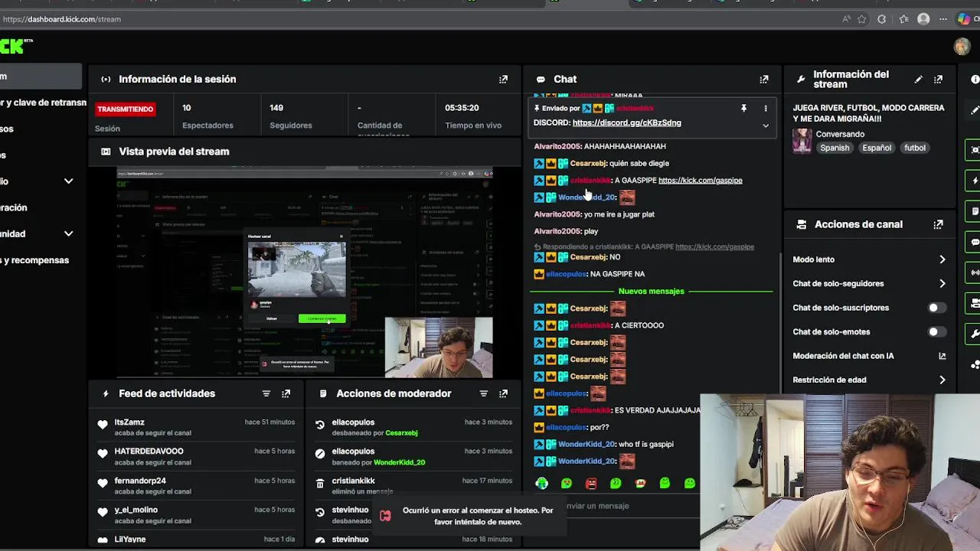980x551 pixels.
Task: Click Alvarito2005 username in 'play' message
Action: pyautogui.click(x=557, y=231)
